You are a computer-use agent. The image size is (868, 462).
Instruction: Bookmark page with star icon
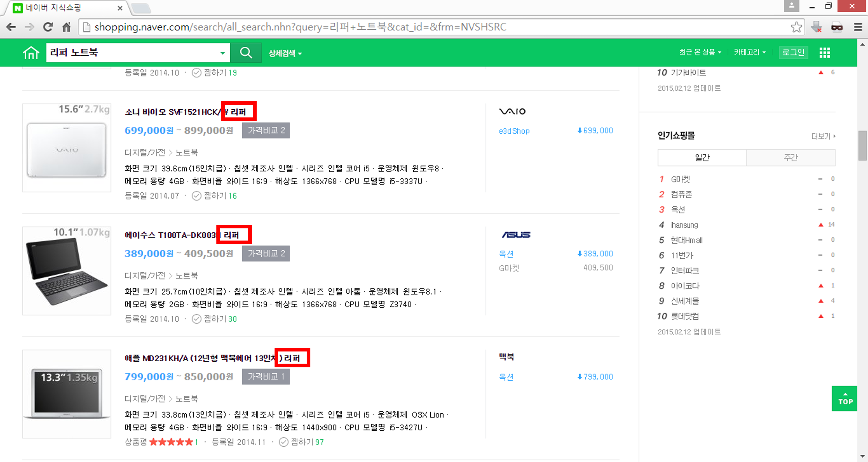click(796, 27)
